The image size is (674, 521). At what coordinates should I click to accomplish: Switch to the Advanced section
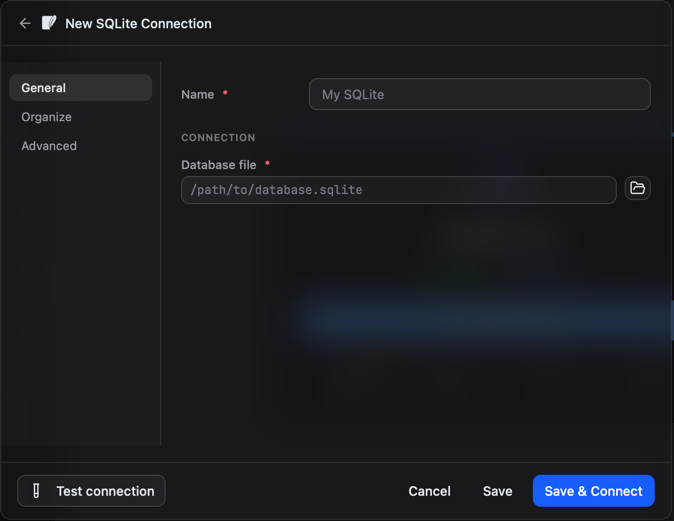[49, 146]
